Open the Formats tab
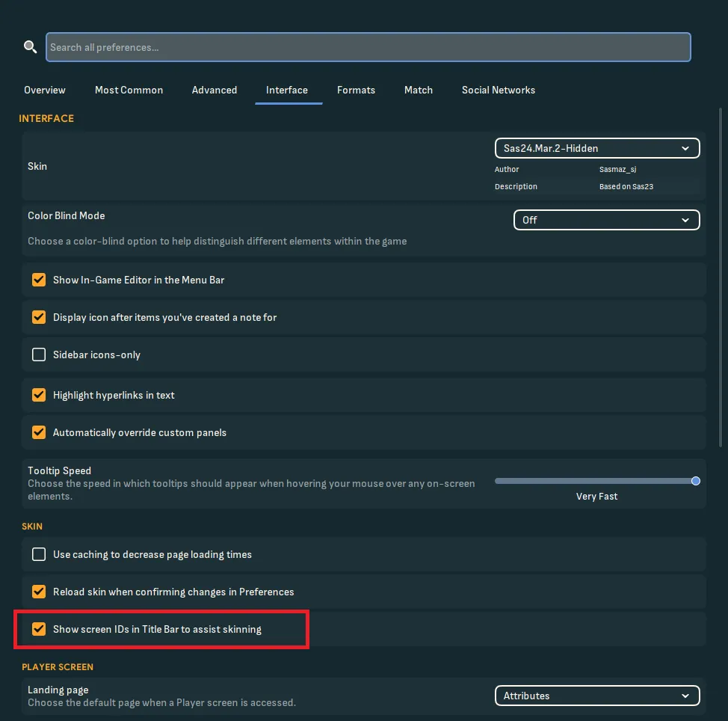The image size is (728, 721). pyautogui.click(x=356, y=90)
